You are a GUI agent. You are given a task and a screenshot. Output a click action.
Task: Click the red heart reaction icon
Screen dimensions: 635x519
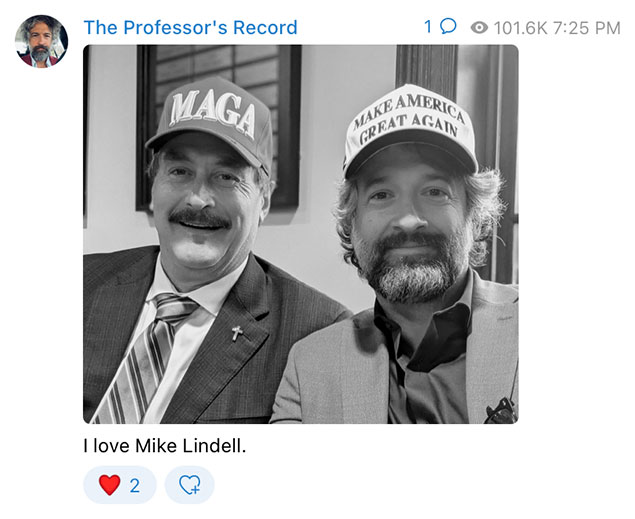110,485
